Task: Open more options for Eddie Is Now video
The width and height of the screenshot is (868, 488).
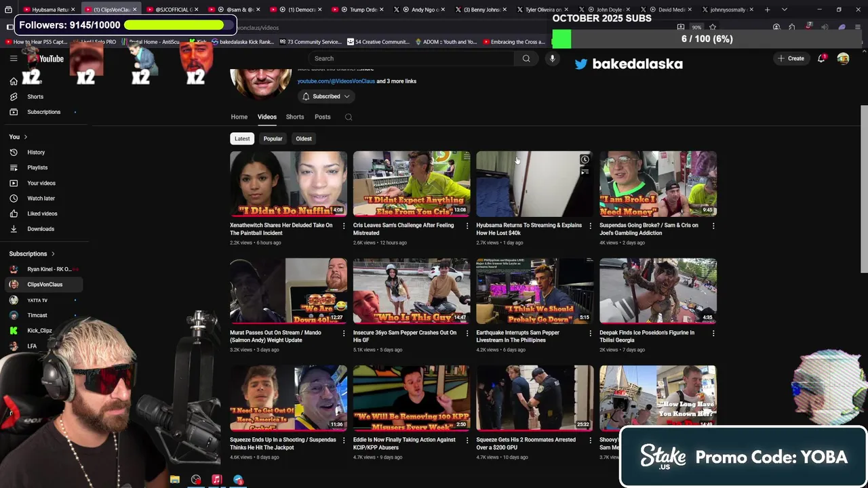Action: tap(467, 441)
